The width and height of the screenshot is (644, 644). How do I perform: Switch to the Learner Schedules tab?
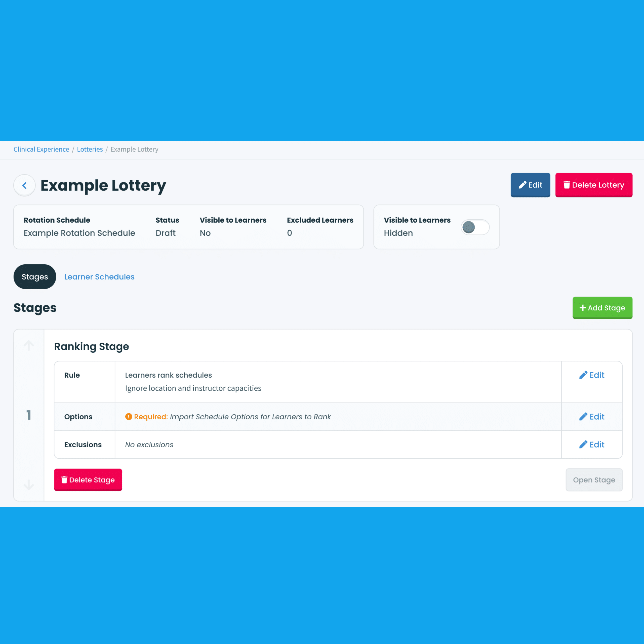pos(99,276)
